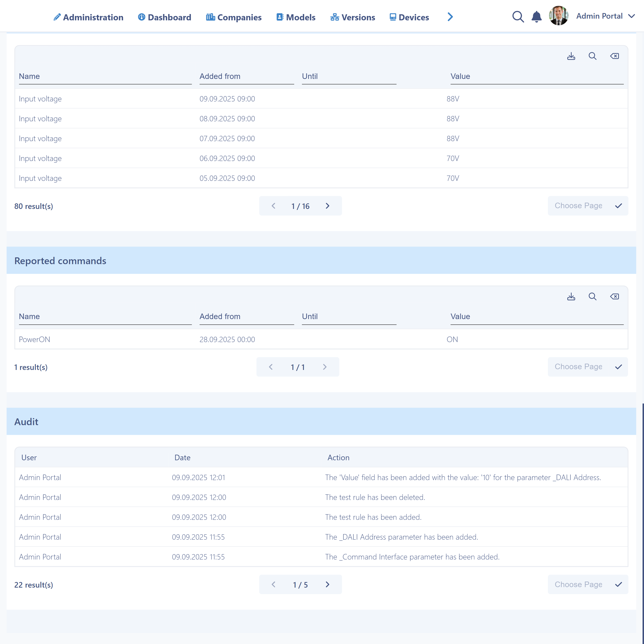The height and width of the screenshot is (644, 644).
Task: Open the notifications bell
Action: tap(536, 16)
